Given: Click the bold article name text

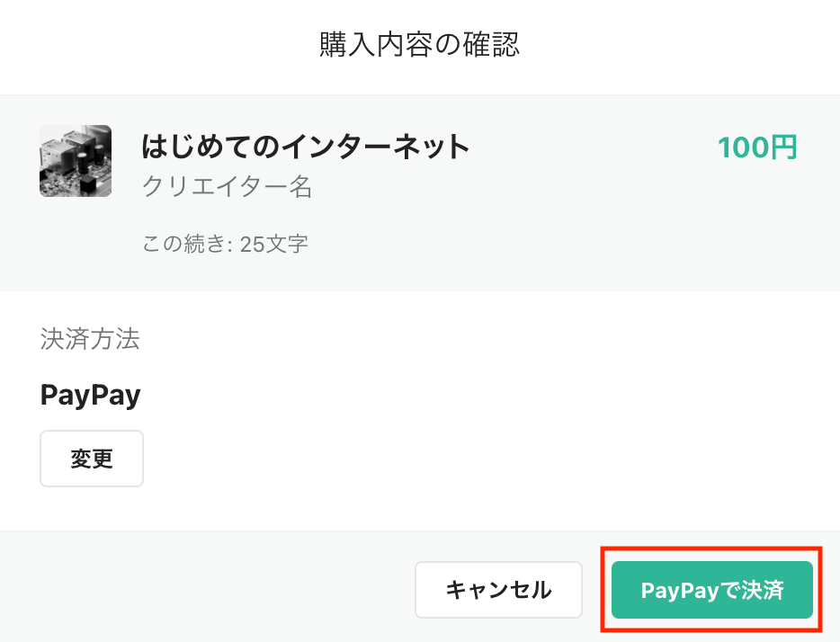Looking at the screenshot, I should (306, 147).
